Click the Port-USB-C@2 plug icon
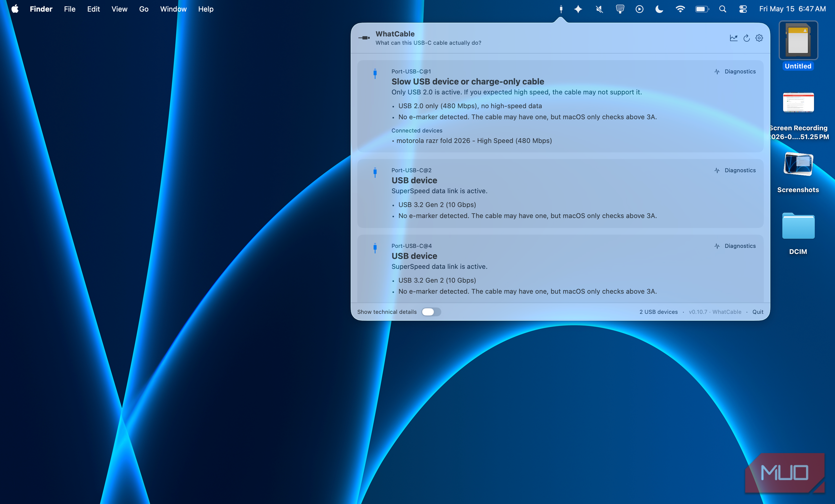 pyautogui.click(x=375, y=173)
